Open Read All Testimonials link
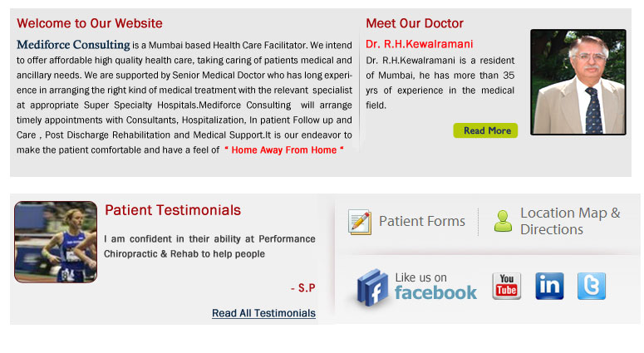644x353 pixels. [263, 313]
